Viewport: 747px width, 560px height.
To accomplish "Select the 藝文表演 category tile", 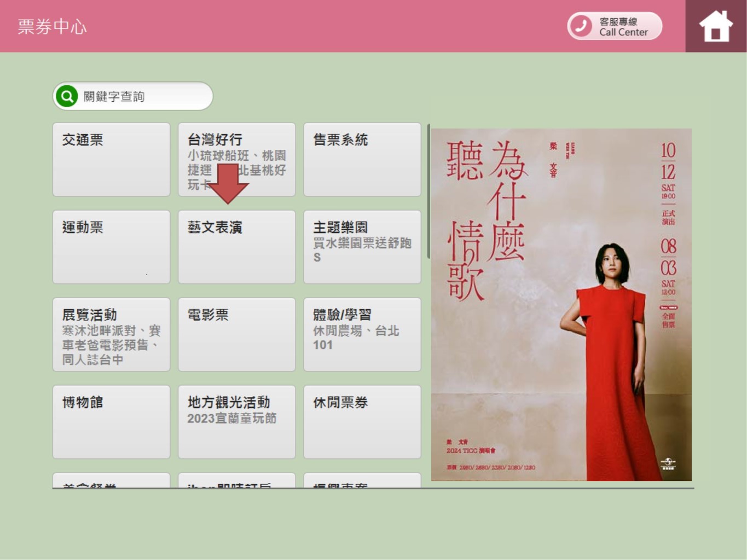I will 236,247.
